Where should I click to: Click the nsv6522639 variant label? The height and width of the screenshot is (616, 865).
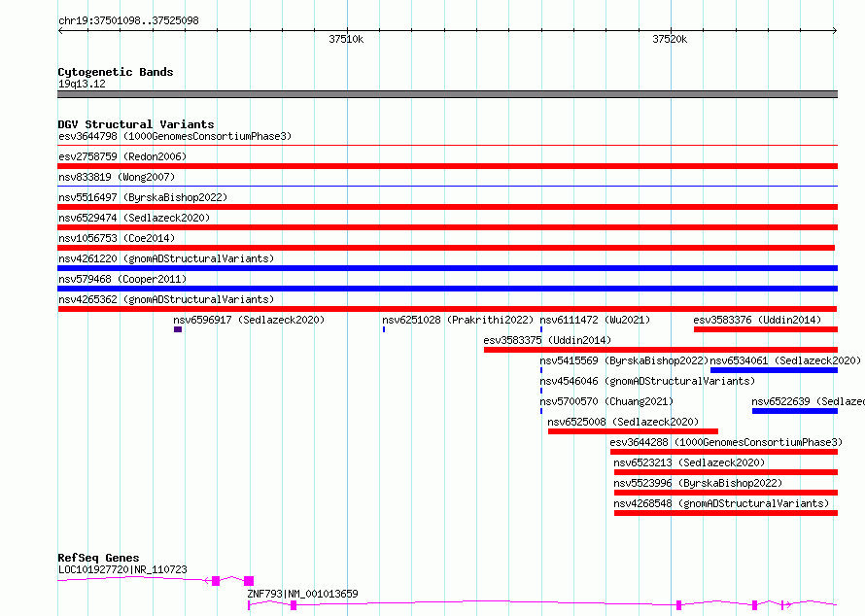(809, 401)
